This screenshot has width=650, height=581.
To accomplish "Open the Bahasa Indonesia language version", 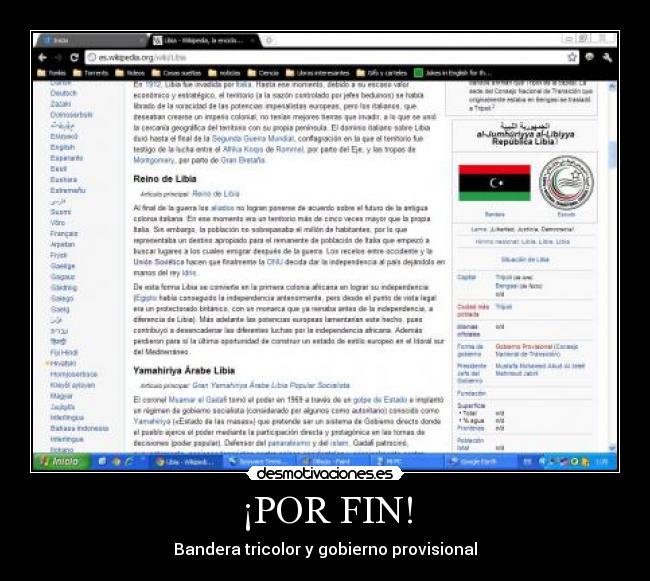I will (x=79, y=428).
